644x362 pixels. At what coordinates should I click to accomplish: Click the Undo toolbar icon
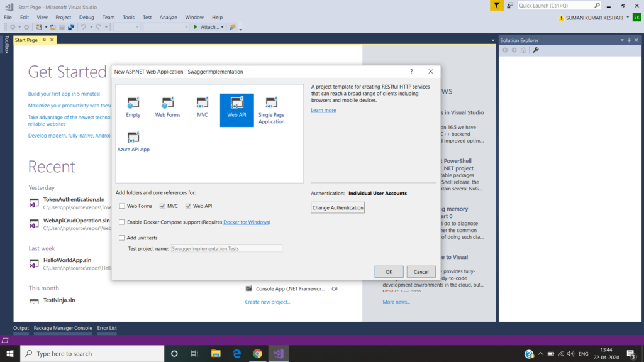tap(84, 27)
